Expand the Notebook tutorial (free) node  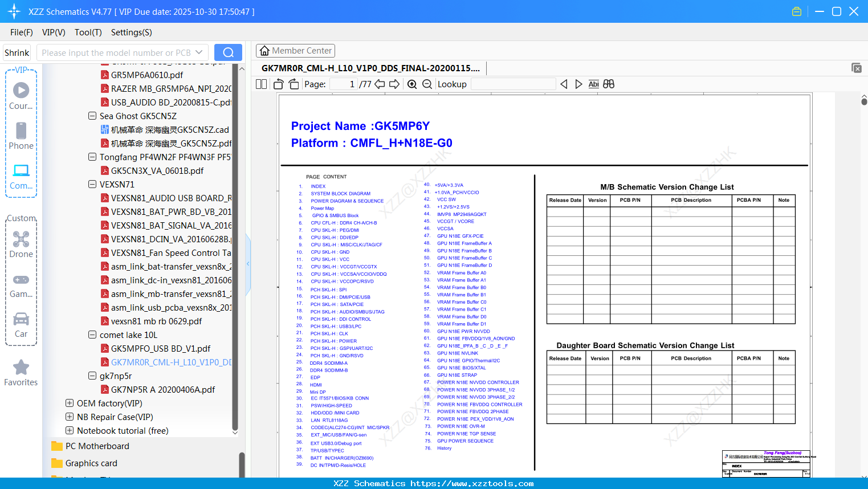click(x=70, y=430)
